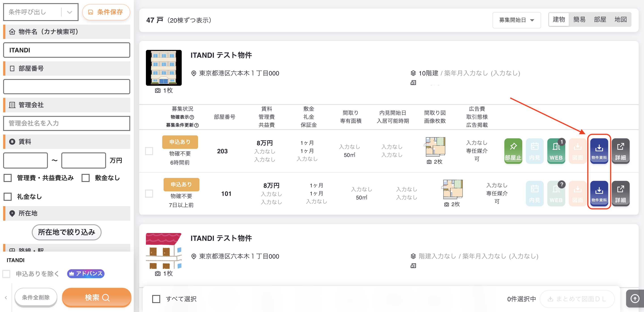Select checkbox for room 203 row
Screen dimensions: 644x312
click(149, 151)
